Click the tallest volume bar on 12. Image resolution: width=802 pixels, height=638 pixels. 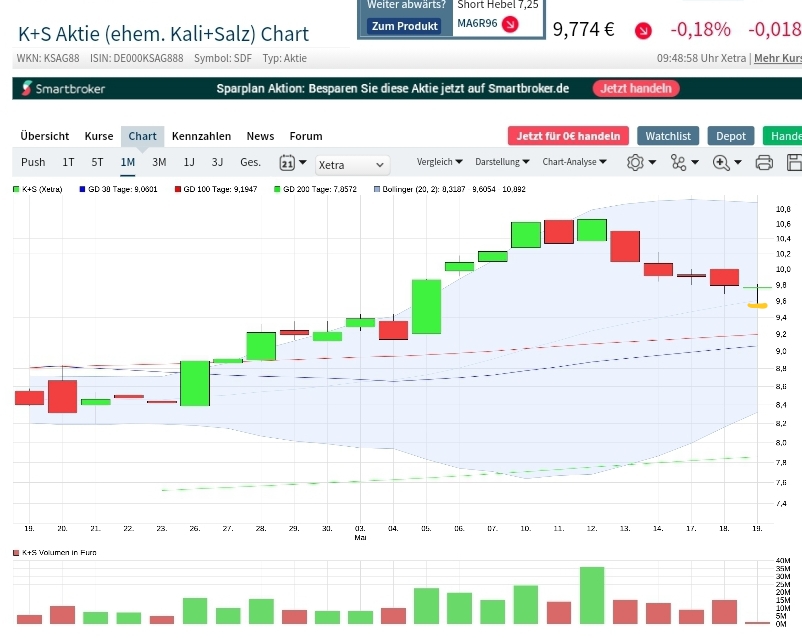point(592,596)
